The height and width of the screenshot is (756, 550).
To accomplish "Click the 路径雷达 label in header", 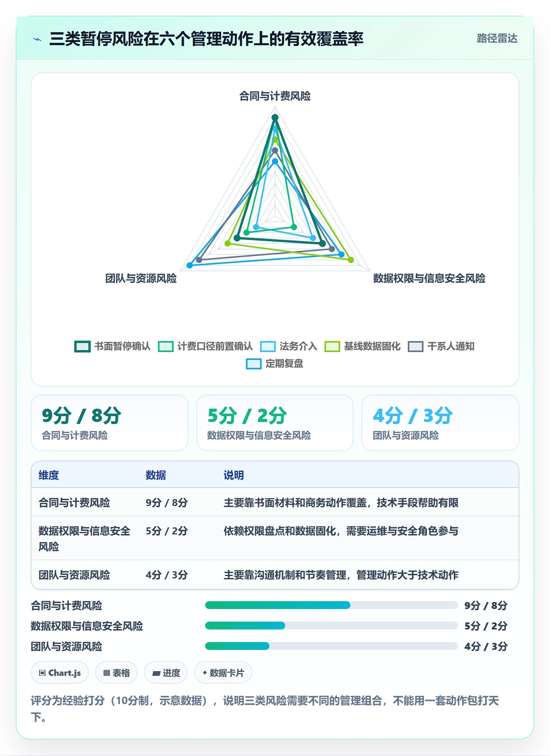I will [x=497, y=39].
